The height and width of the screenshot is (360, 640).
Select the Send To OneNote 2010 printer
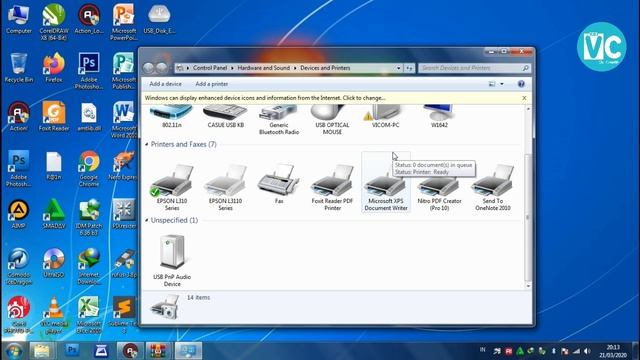pos(493,187)
